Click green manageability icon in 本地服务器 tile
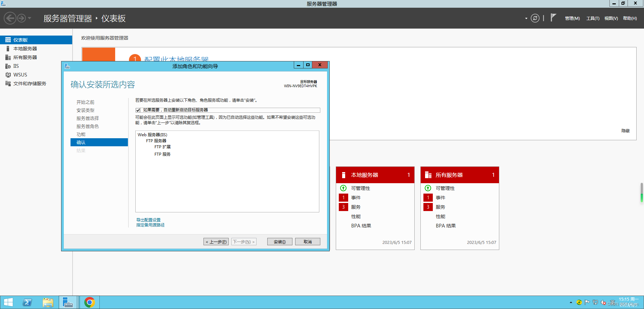The height and width of the screenshot is (309, 644). pos(343,188)
